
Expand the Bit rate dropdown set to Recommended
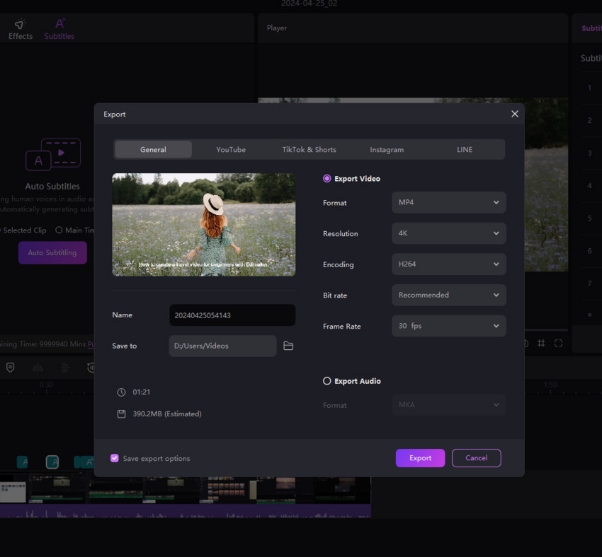(448, 295)
